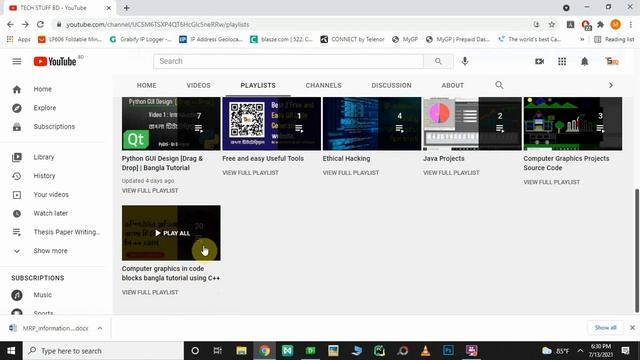Open File Explorer from the taskbar
640x360 pixels.
241,351
